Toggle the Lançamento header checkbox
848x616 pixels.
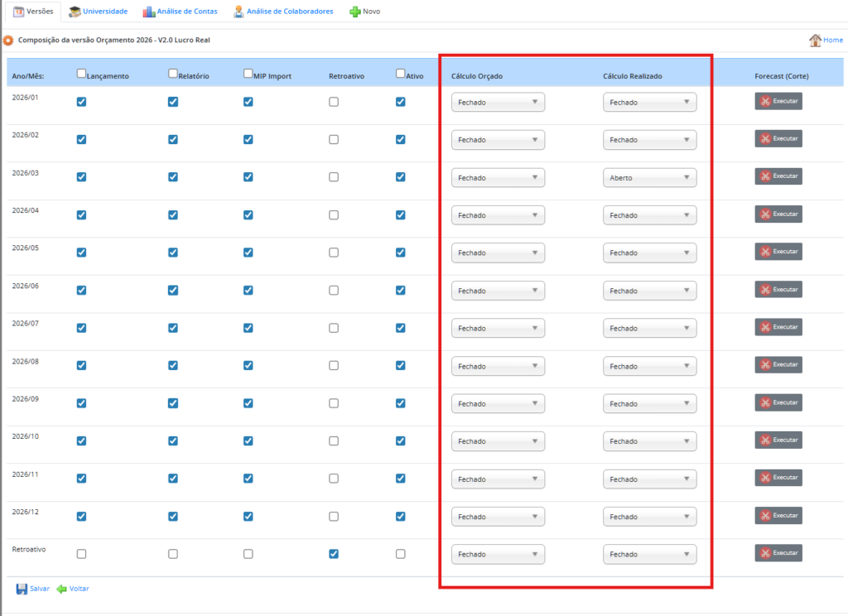81,74
